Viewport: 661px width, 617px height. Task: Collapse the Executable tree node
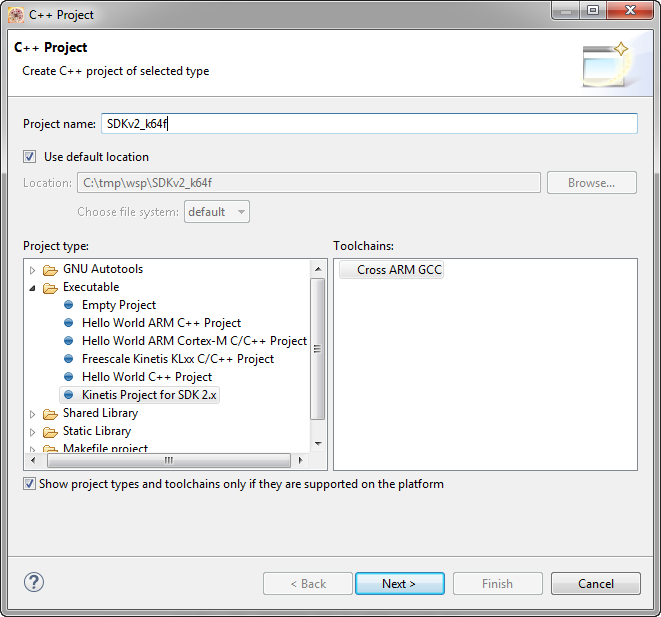click(x=33, y=288)
